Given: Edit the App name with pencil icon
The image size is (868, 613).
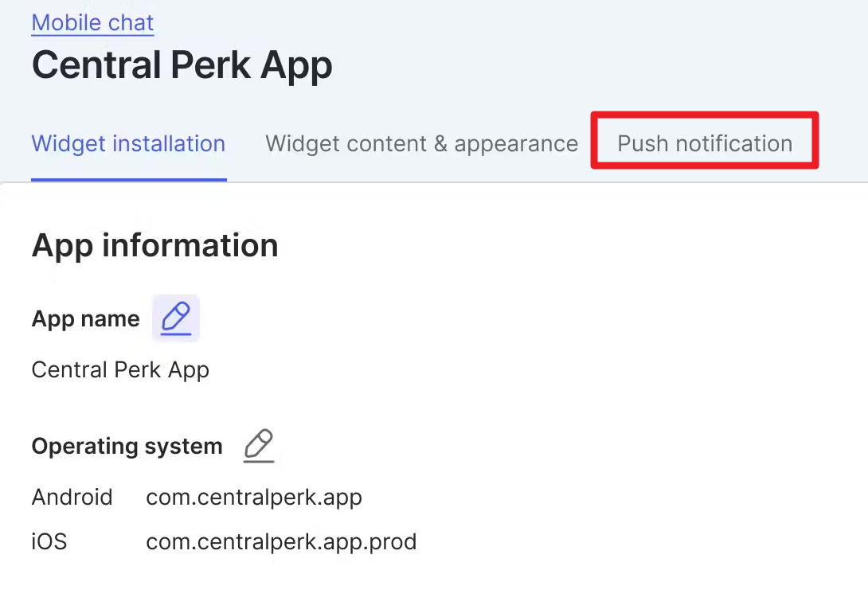Looking at the screenshot, I should click(176, 318).
